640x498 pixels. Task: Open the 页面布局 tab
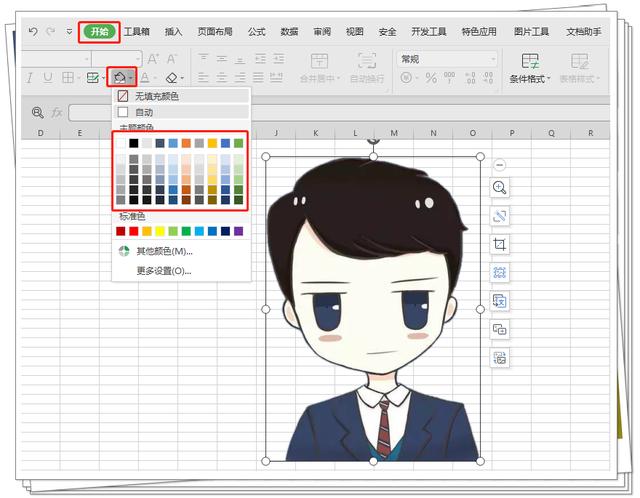(x=215, y=31)
